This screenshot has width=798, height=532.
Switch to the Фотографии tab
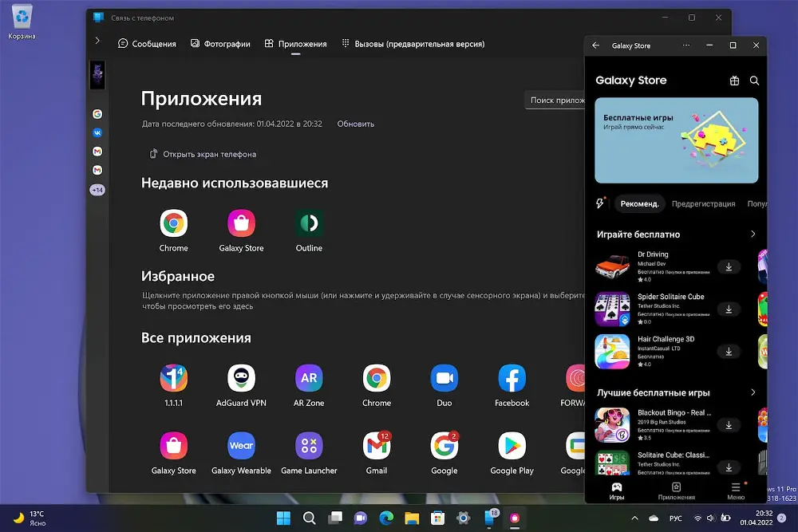click(x=220, y=44)
